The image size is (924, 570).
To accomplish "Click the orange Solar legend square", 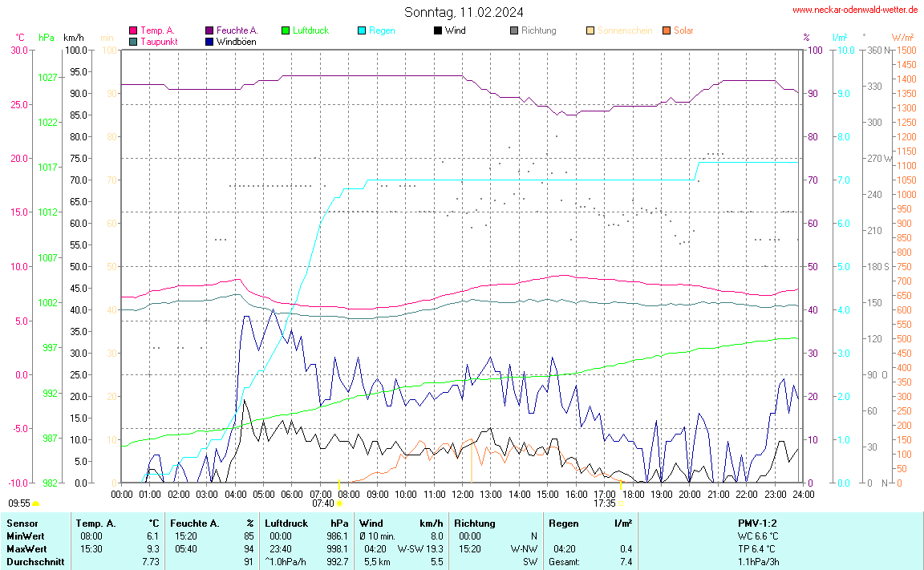I will pos(667,30).
